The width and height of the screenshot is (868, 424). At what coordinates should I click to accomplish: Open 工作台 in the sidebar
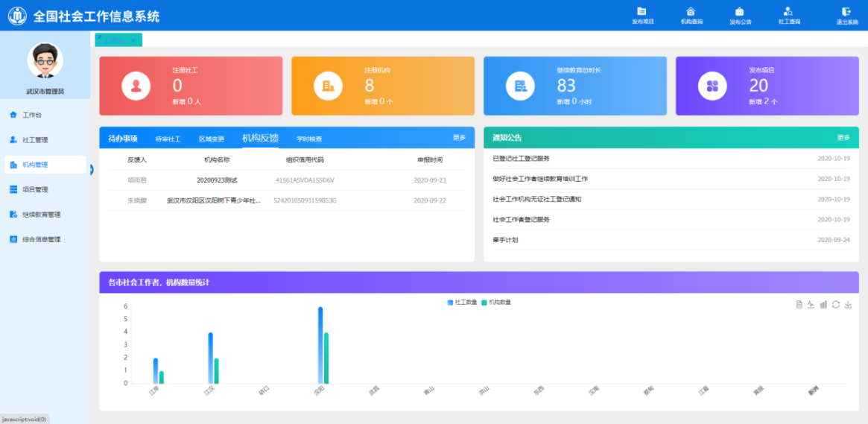(x=45, y=116)
